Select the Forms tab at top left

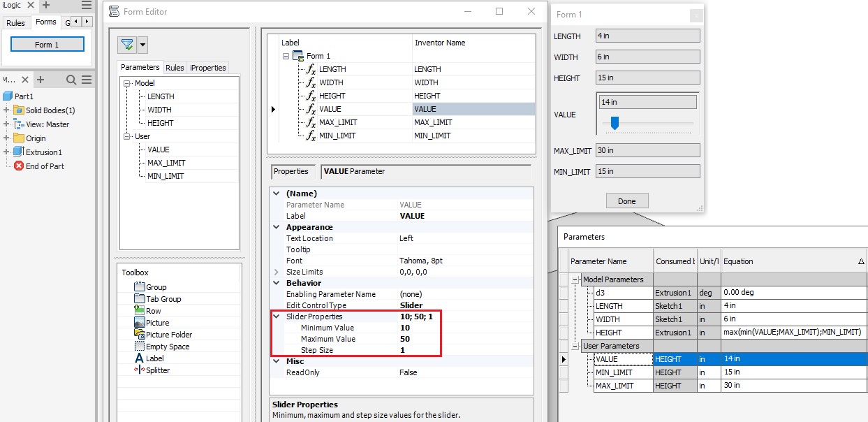pyautogui.click(x=46, y=22)
